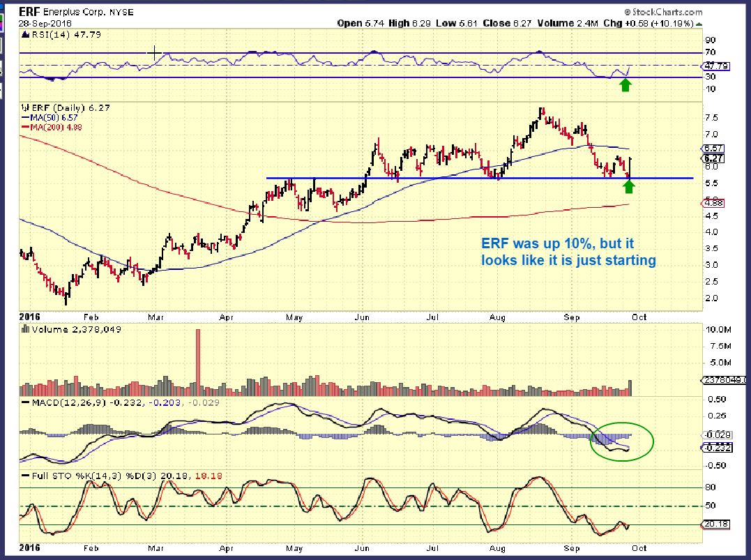
Task: Click the 20.18 tag on stochastic right axis
Action: (x=716, y=524)
